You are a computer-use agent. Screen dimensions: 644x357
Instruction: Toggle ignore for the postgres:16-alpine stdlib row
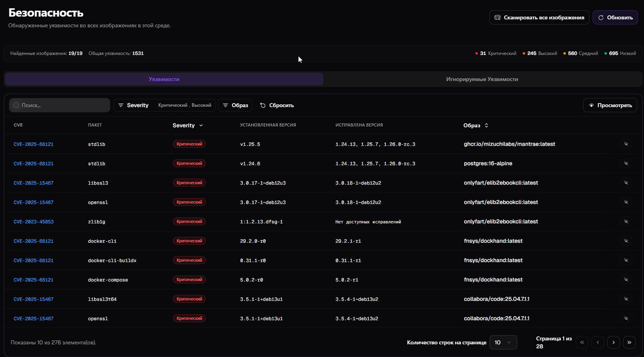tap(626, 163)
